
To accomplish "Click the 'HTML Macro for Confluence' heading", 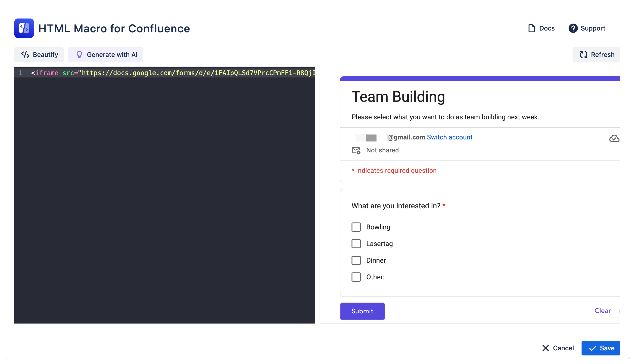I will pyautogui.click(x=114, y=28).
